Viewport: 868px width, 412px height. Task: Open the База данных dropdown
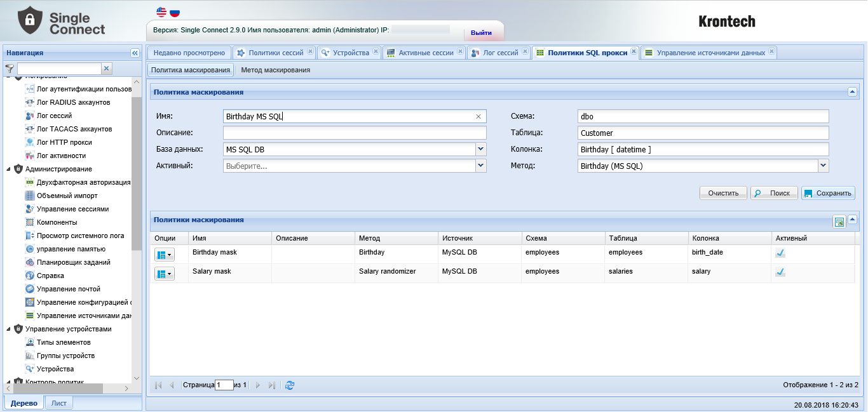click(x=480, y=149)
